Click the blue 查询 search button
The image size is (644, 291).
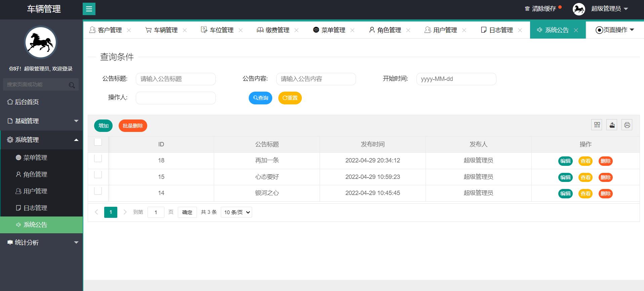pos(260,98)
